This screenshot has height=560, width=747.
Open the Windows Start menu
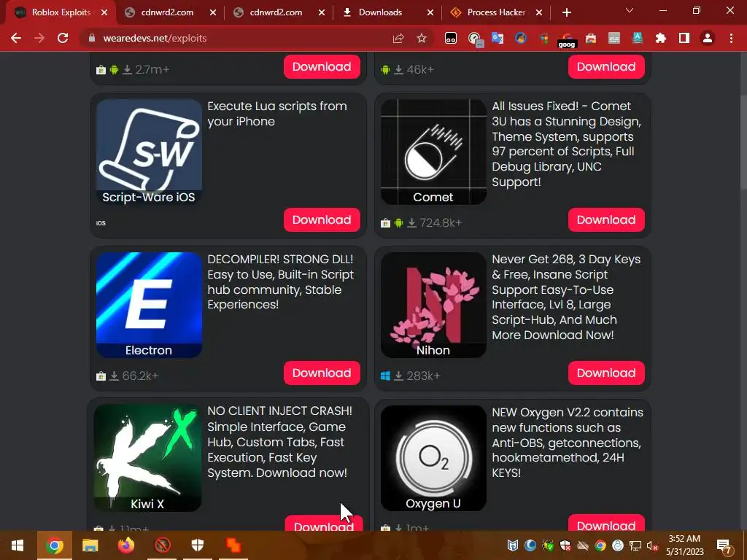[18, 545]
